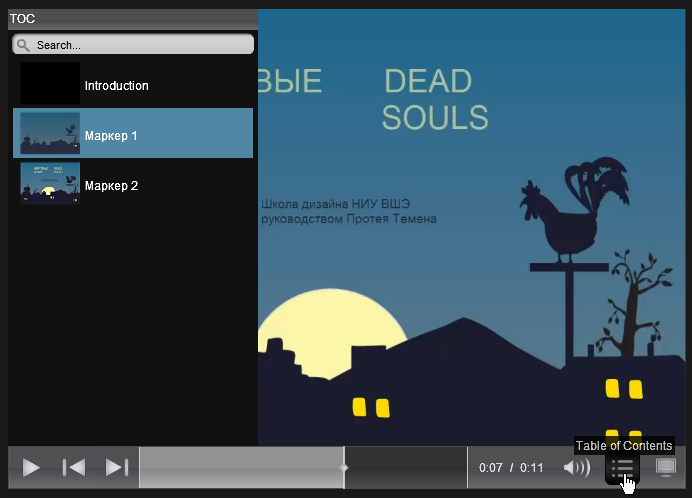Screen dimensions: 692x498
Task: Click the black Introduction thumbnail
Action: tap(50, 83)
